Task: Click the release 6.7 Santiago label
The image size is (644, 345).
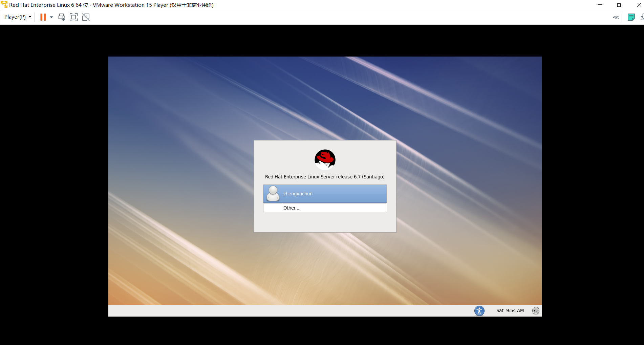Action: click(x=324, y=176)
